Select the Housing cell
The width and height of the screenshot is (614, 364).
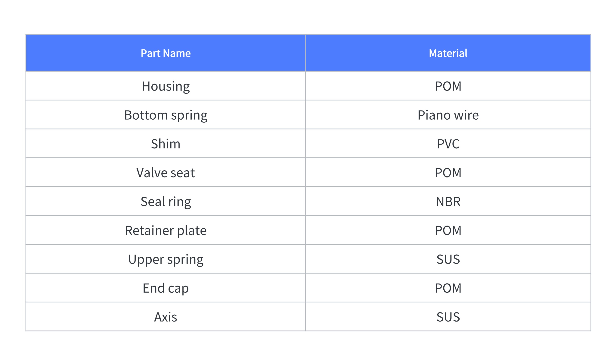166,86
